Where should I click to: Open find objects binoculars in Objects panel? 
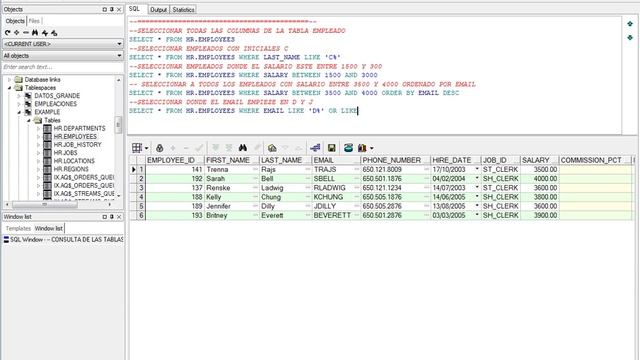tap(35, 33)
